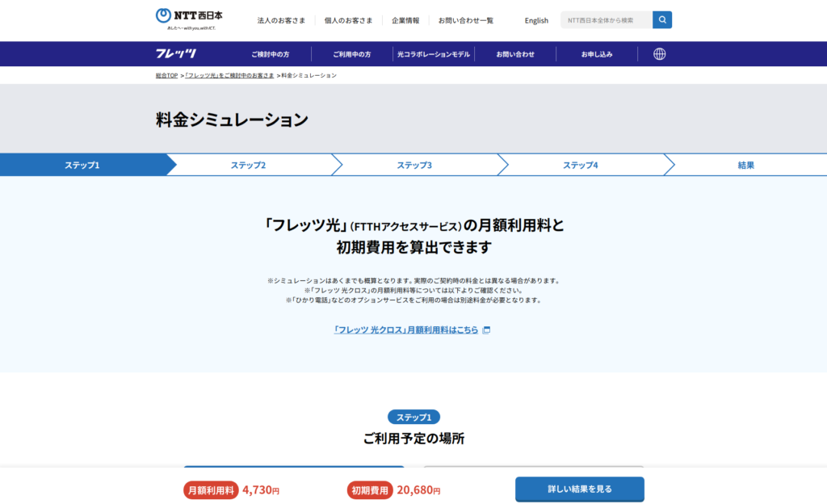The width and height of the screenshot is (827, 504).
Task: Click the NTT West Japan logo
Action: (x=189, y=18)
